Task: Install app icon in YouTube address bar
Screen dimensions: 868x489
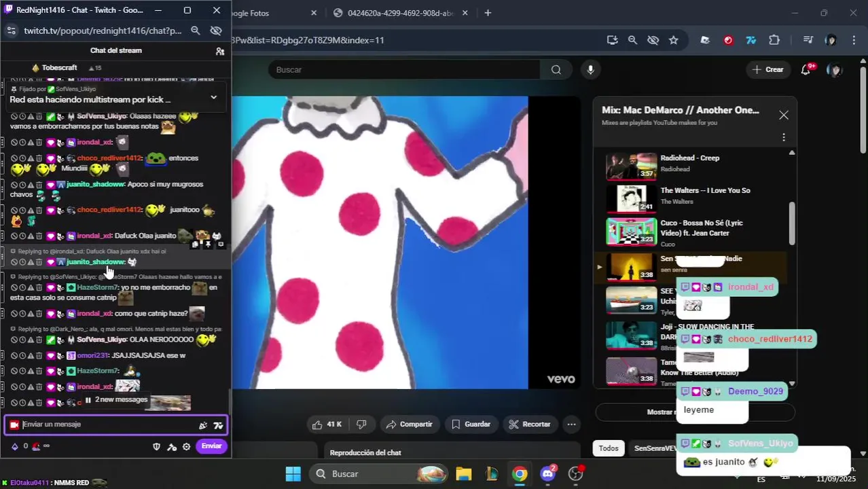Action: point(612,40)
